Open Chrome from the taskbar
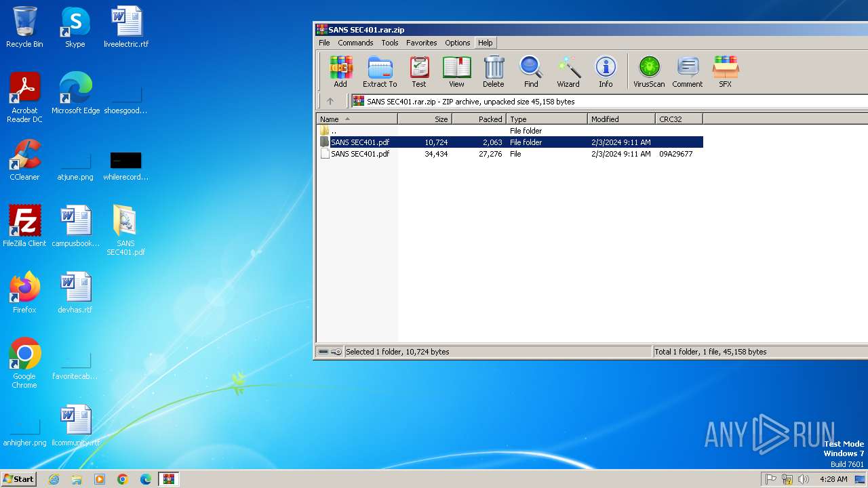Viewport: 868px width, 488px height. (x=123, y=479)
